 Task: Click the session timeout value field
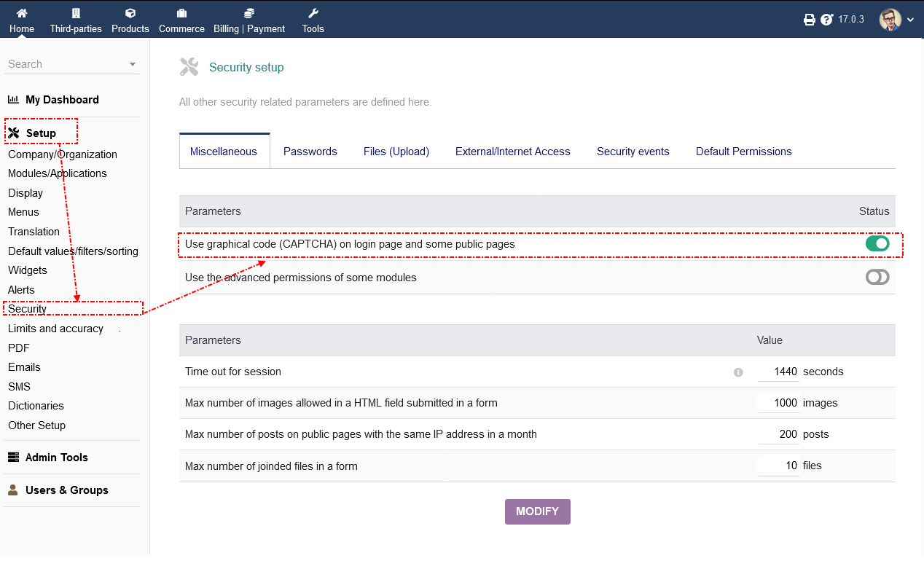(x=778, y=372)
